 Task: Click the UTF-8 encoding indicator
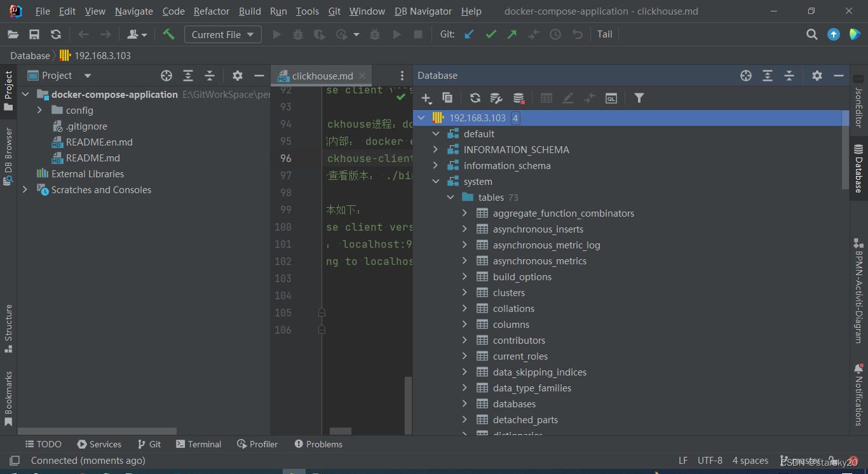[710, 460]
